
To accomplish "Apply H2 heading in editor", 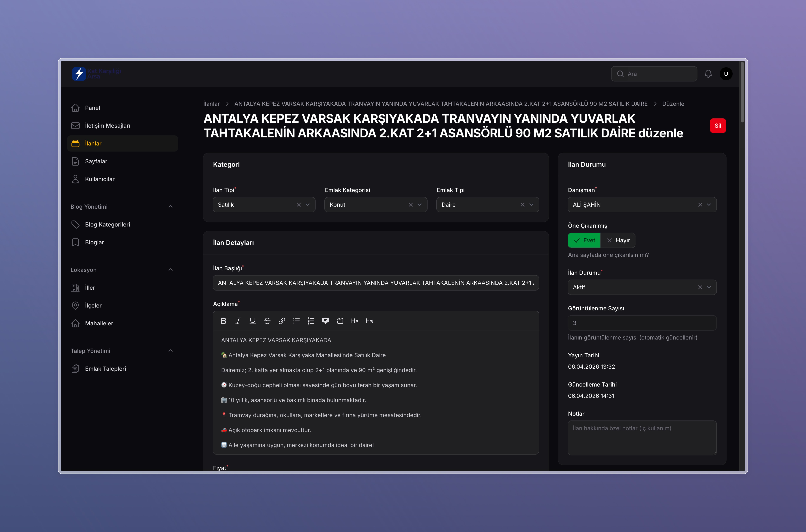I will [355, 321].
